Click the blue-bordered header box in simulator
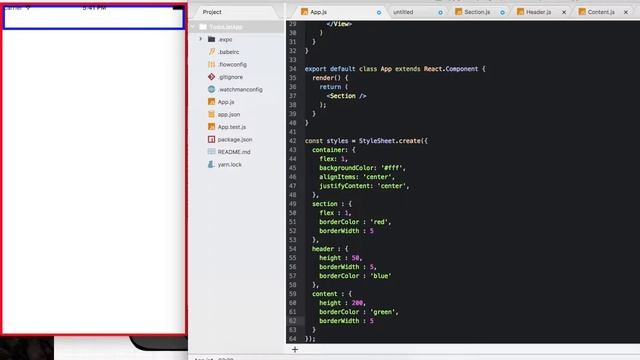The height and width of the screenshot is (360, 640). [x=93, y=18]
